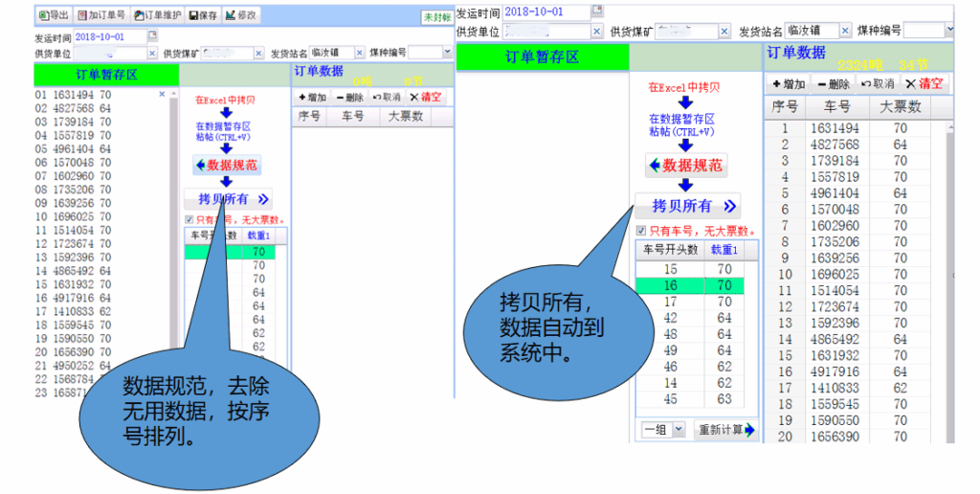
Task: Toggle right panel 只有车号，无大票数 checkbox
Action: pyautogui.click(x=641, y=230)
